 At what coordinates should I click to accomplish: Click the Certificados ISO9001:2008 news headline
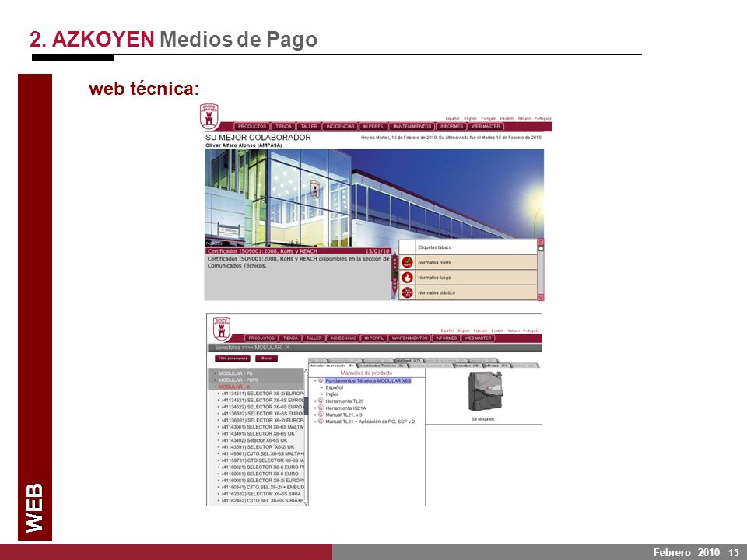pos(262,251)
